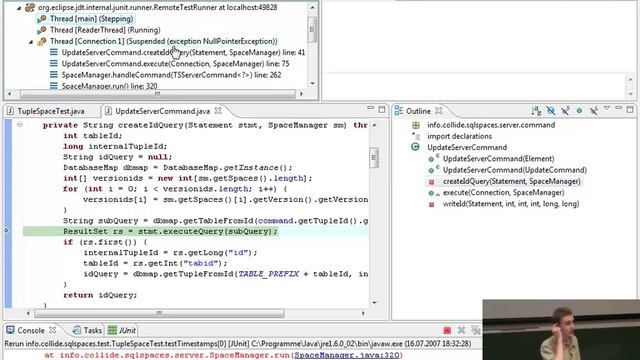Open the Outline view menu triangle
Screen dimensions: 640x360
(x=607, y=109)
